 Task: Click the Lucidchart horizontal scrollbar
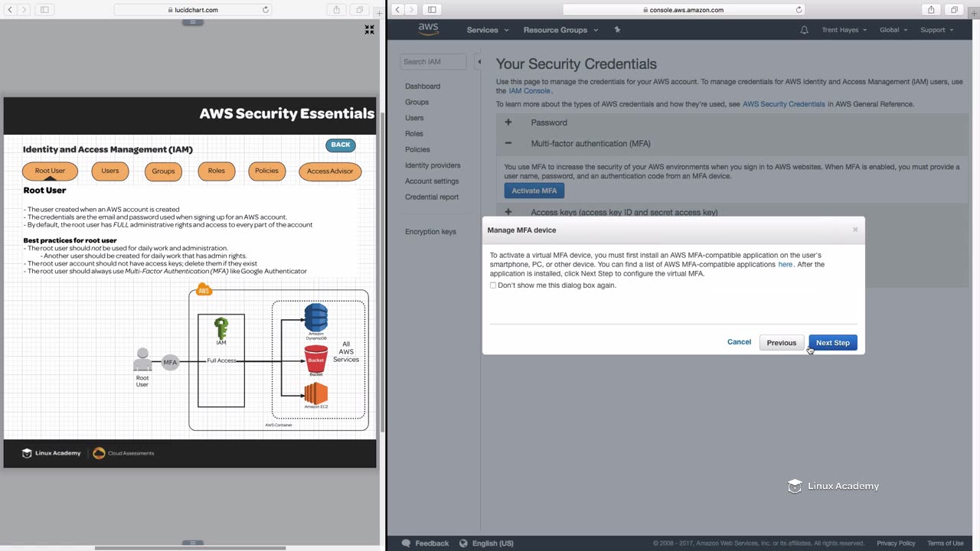190,548
